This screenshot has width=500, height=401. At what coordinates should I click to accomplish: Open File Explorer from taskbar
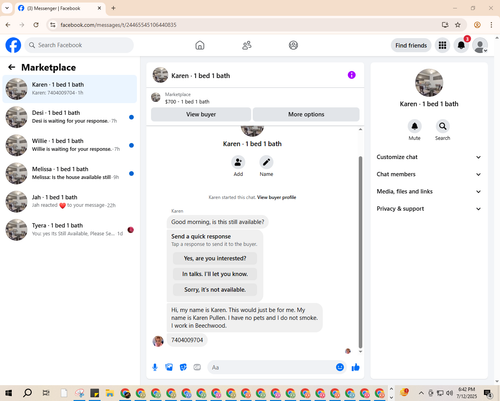(x=110, y=393)
